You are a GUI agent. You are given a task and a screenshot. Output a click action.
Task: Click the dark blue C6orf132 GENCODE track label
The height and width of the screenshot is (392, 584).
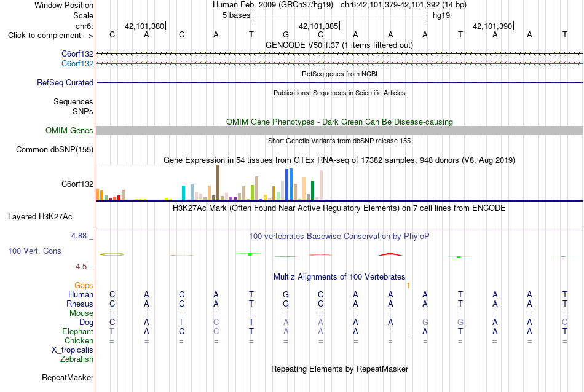77,54
